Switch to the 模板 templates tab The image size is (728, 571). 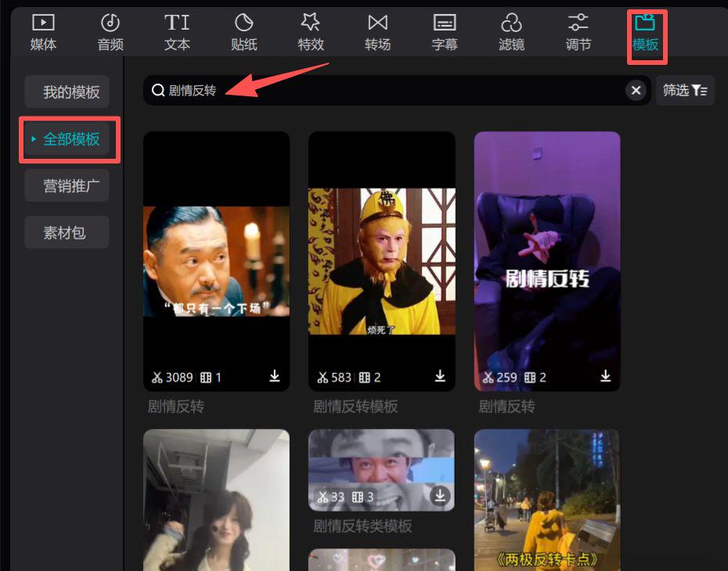click(x=645, y=31)
